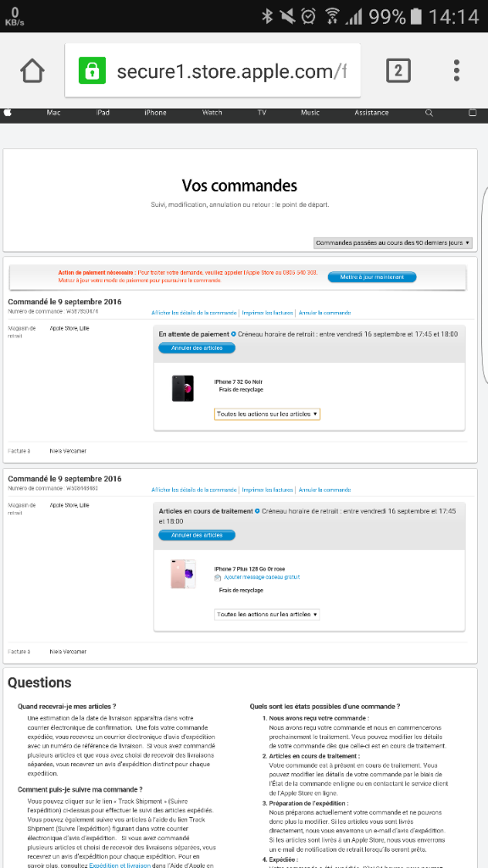
Task: Open the tab switcher showing 2 tabs
Action: pyautogui.click(x=398, y=70)
